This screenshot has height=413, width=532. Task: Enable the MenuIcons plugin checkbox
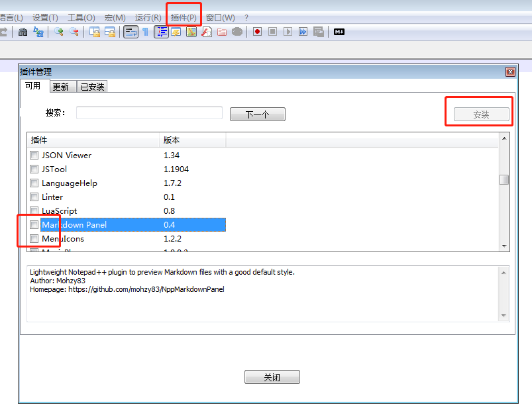tap(34, 238)
